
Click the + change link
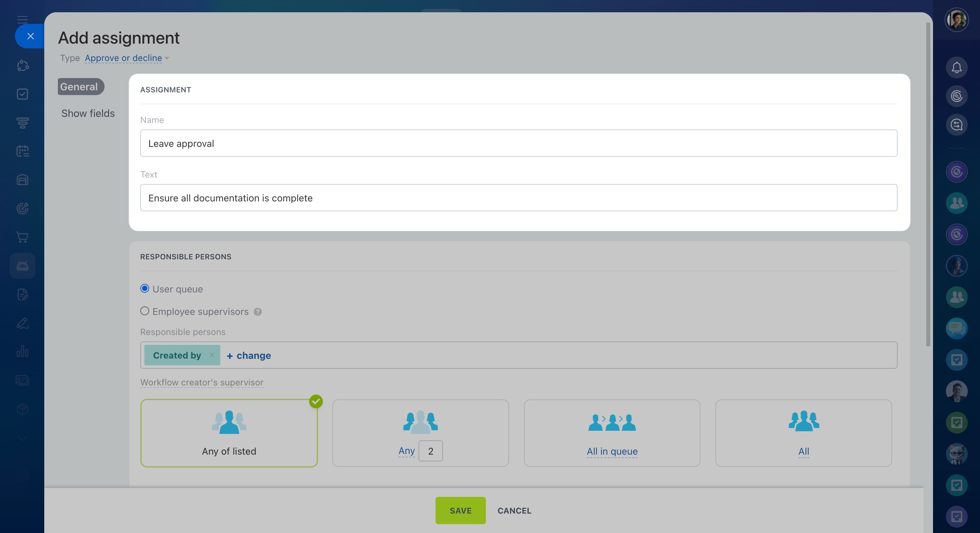click(x=249, y=355)
